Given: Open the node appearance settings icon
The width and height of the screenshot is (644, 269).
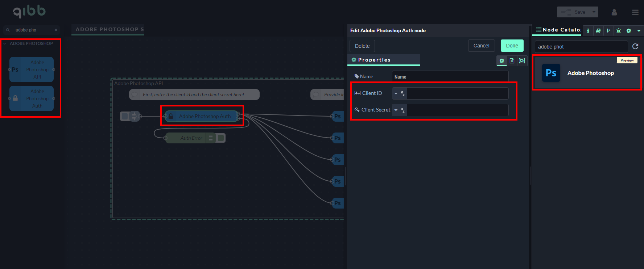Looking at the screenshot, I should click(x=522, y=61).
